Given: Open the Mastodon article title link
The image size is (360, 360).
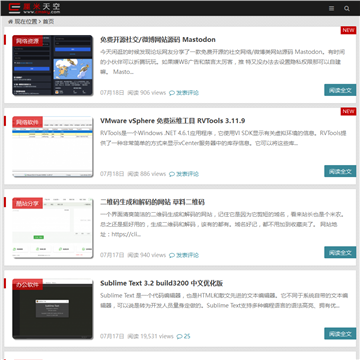Looking at the screenshot, I should point(158,40).
